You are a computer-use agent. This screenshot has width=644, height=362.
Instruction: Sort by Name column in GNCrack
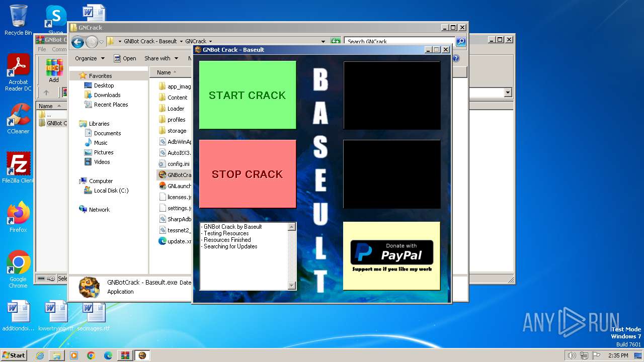click(164, 72)
